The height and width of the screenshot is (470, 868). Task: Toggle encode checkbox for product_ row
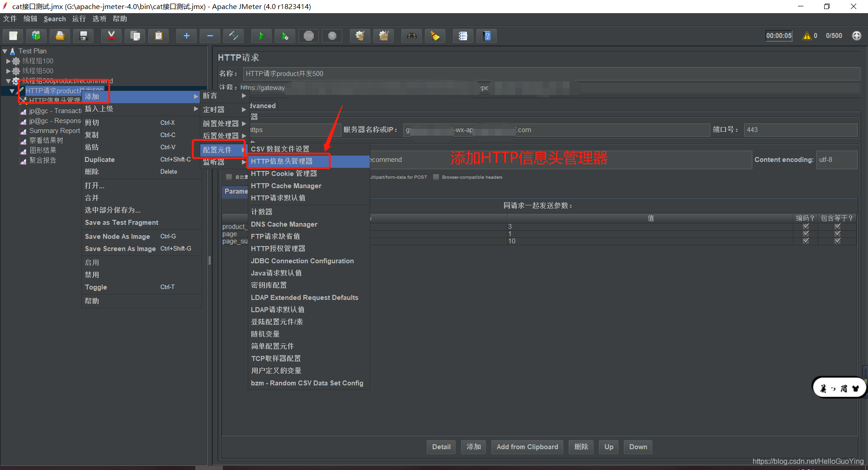tap(806, 227)
